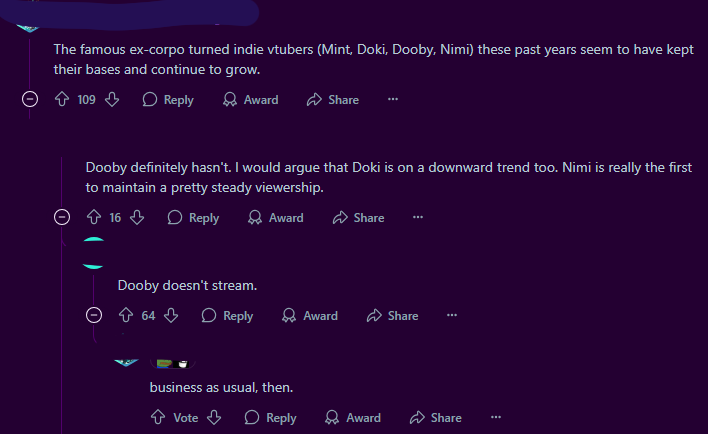Collapse the 'Dooby doesn't stream' thread
Screen dimensions: 708x434
tap(95, 316)
